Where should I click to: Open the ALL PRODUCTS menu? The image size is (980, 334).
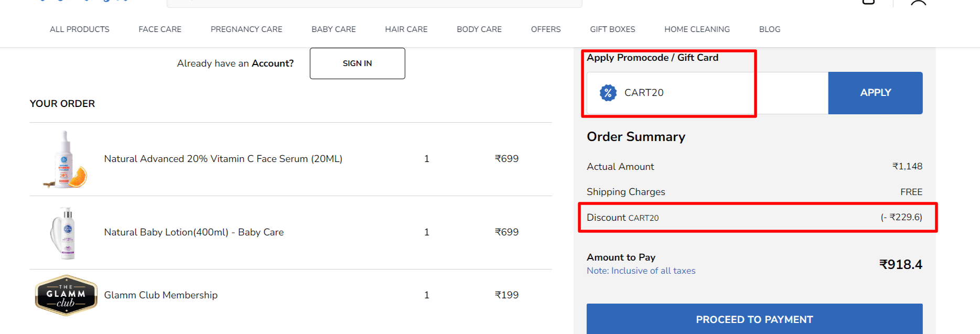[x=79, y=29]
